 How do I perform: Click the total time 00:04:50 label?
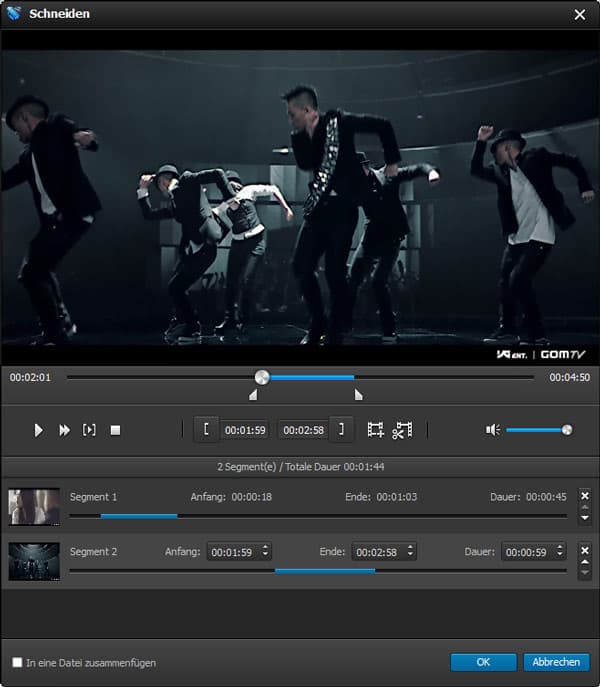[570, 377]
